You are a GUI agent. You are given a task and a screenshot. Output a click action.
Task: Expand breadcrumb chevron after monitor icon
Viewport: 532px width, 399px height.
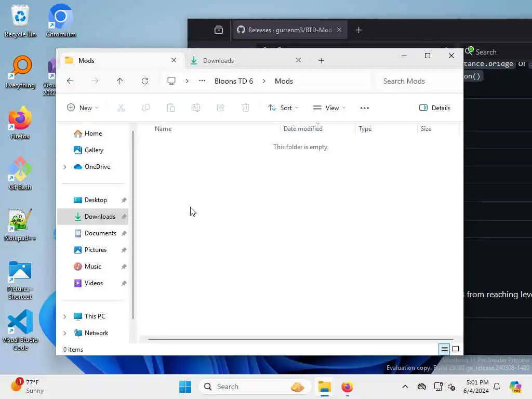[x=187, y=81]
